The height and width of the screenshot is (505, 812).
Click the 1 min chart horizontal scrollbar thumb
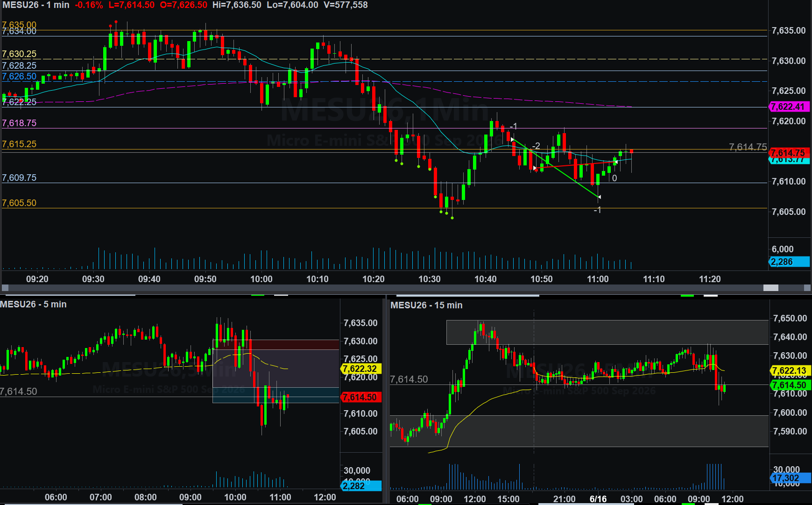point(771,288)
